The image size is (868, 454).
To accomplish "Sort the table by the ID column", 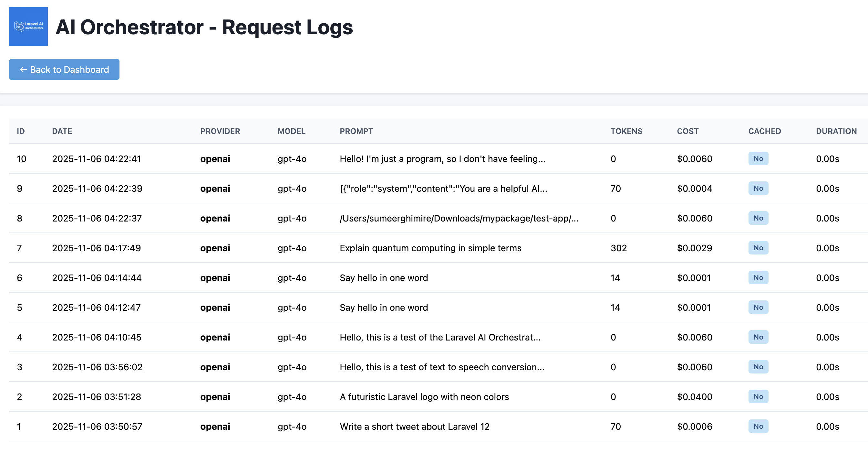I will tap(21, 131).
